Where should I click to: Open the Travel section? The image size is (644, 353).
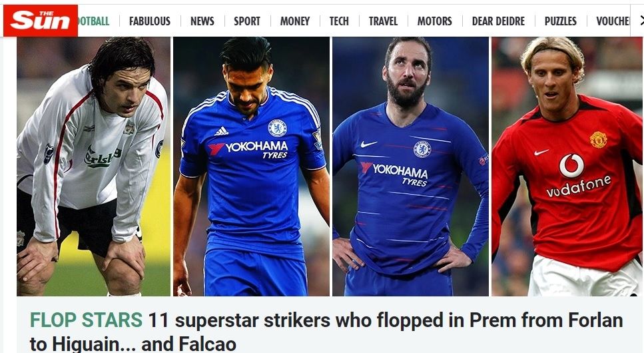pyautogui.click(x=383, y=21)
